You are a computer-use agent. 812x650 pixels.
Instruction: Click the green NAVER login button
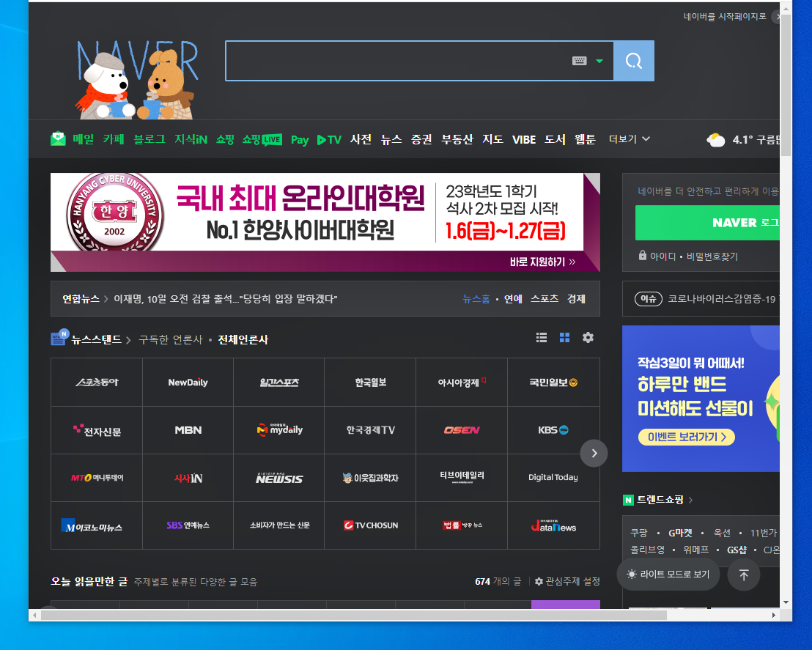pos(707,223)
